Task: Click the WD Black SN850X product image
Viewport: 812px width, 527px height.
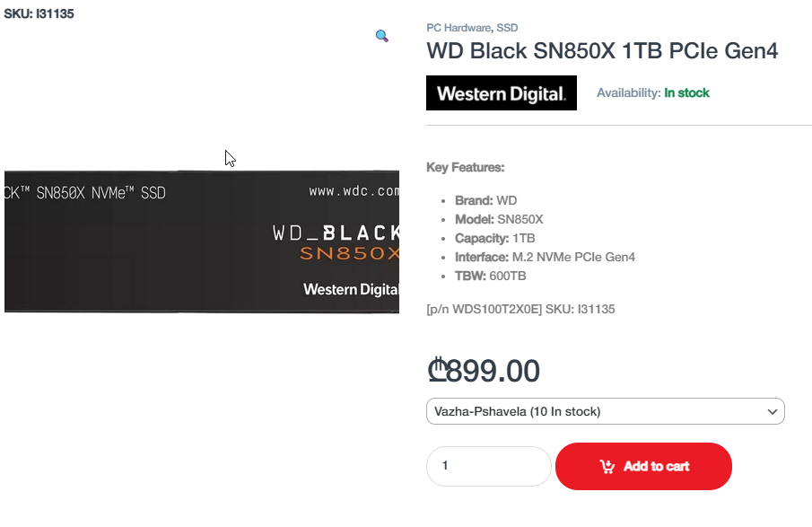Action: [202, 242]
